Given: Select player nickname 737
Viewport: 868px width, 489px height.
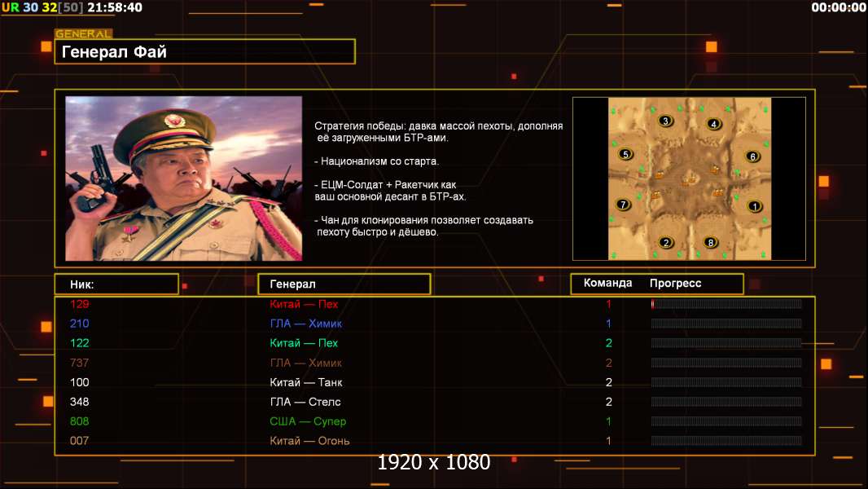Looking at the screenshot, I should tap(79, 363).
